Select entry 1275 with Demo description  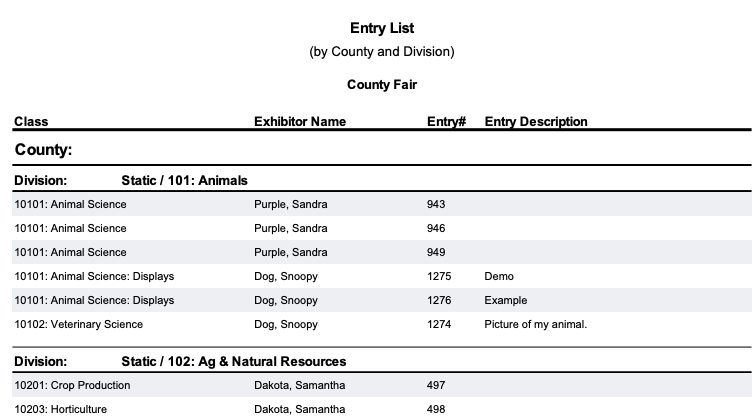[382, 276]
